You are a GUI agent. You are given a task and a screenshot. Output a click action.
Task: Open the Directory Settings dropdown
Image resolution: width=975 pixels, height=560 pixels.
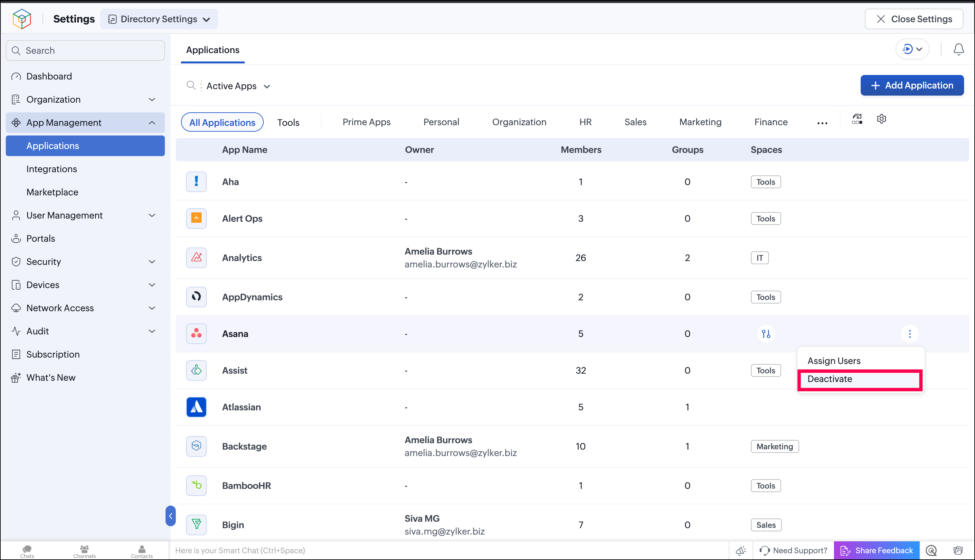coord(159,19)
